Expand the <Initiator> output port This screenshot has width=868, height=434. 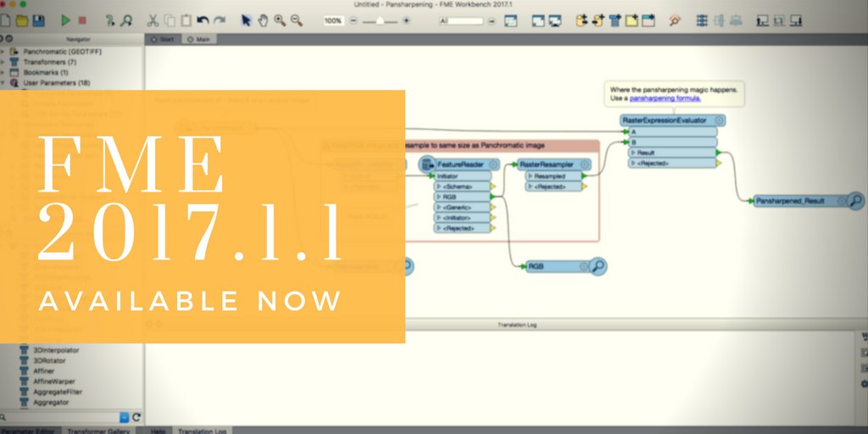tap(439, 218)
